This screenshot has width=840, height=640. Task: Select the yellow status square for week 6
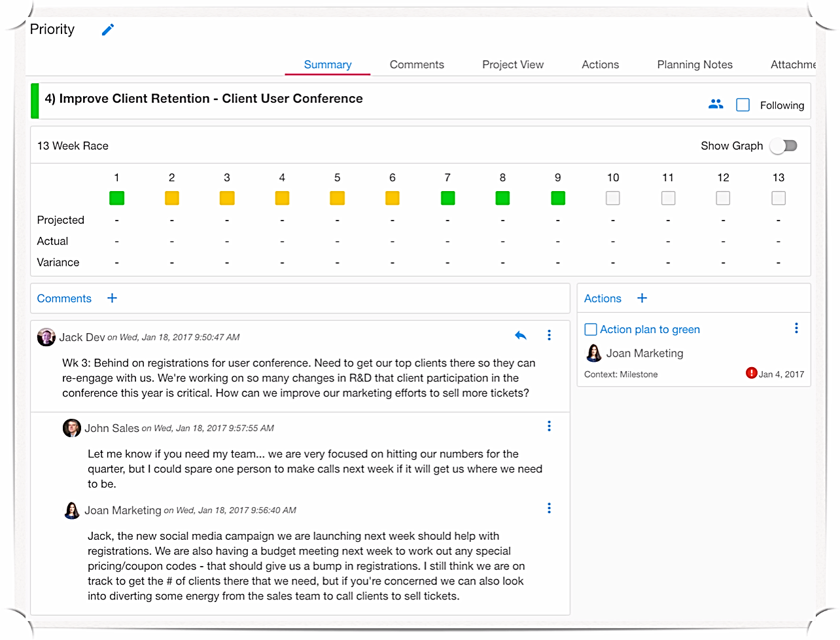[393, 198]
